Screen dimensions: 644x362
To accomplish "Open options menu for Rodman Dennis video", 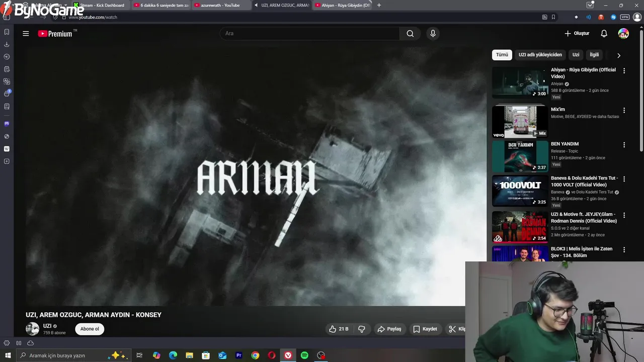I will (624, 215).
